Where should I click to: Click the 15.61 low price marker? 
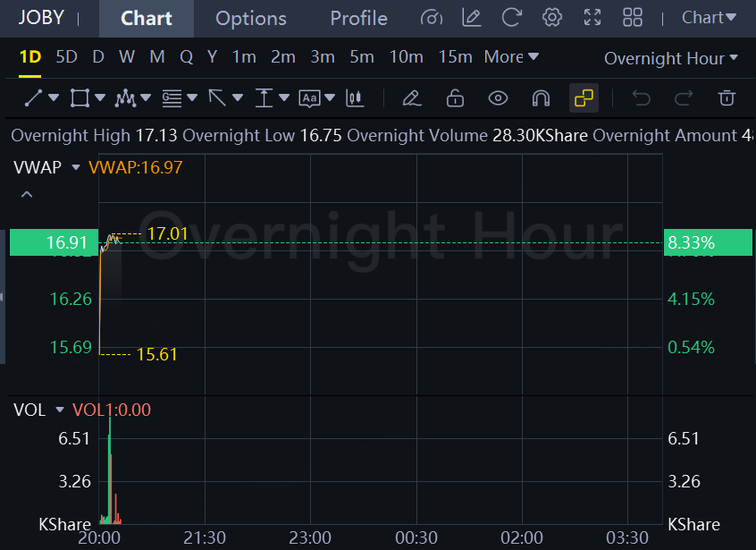tap(156, 355)
